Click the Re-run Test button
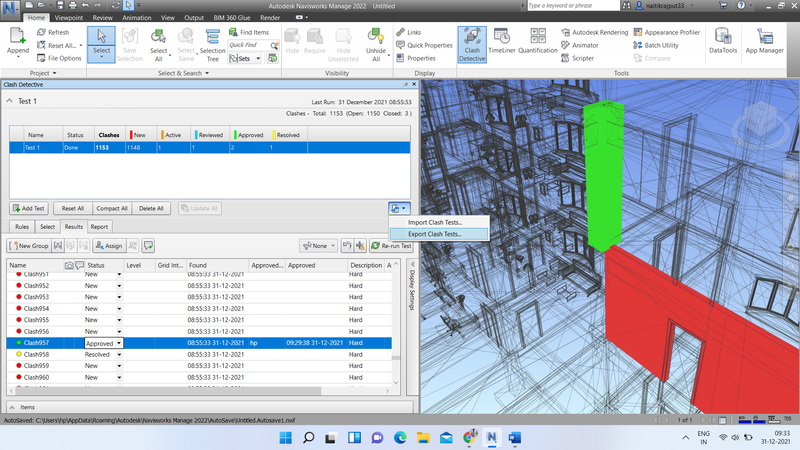This screenshot has width=800, height=450. point(391,246)
